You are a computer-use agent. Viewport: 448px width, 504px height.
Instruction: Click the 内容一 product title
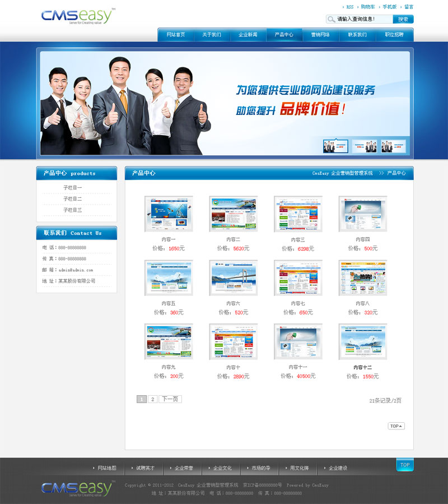[x=169, y=239]
